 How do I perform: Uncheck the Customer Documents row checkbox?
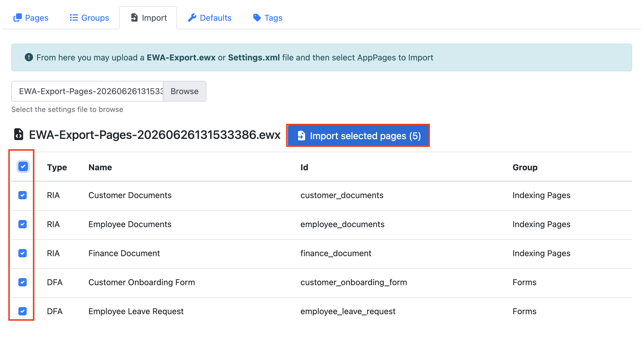pyautogui.click(x=23, y=195)
